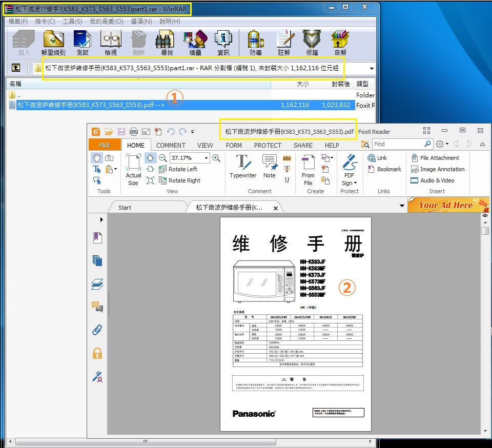Open the WinRAR 檔案(F) menu
This screenshot has height=448, width=492.
pyautogui.click(x=18, y=22)
